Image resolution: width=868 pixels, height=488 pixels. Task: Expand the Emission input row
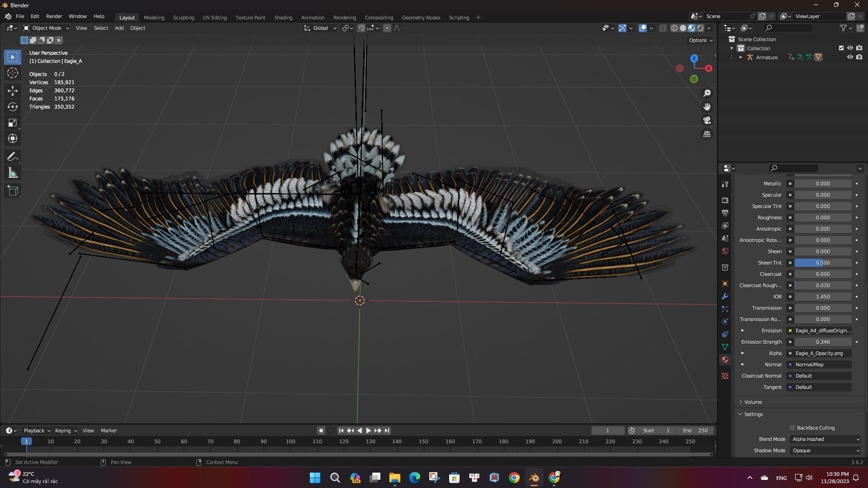(x=742, y=331)
